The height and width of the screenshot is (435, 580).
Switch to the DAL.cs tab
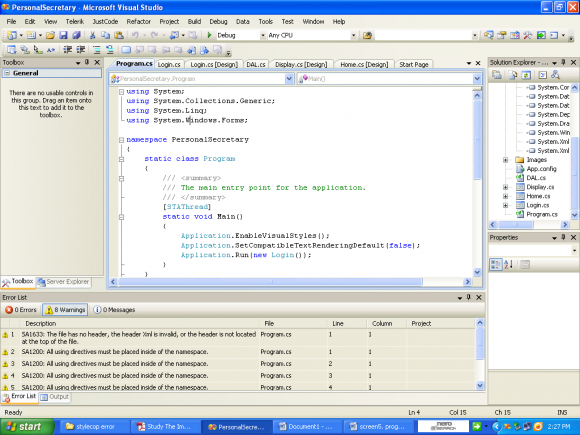coord(256,64)
